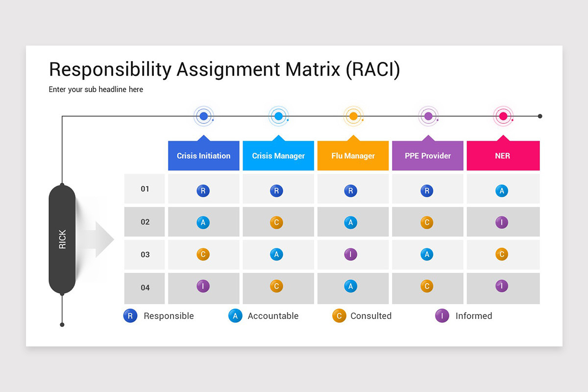588x392 pixels.
Task: Click the PPE Provider column header
Action: (428, 156)
